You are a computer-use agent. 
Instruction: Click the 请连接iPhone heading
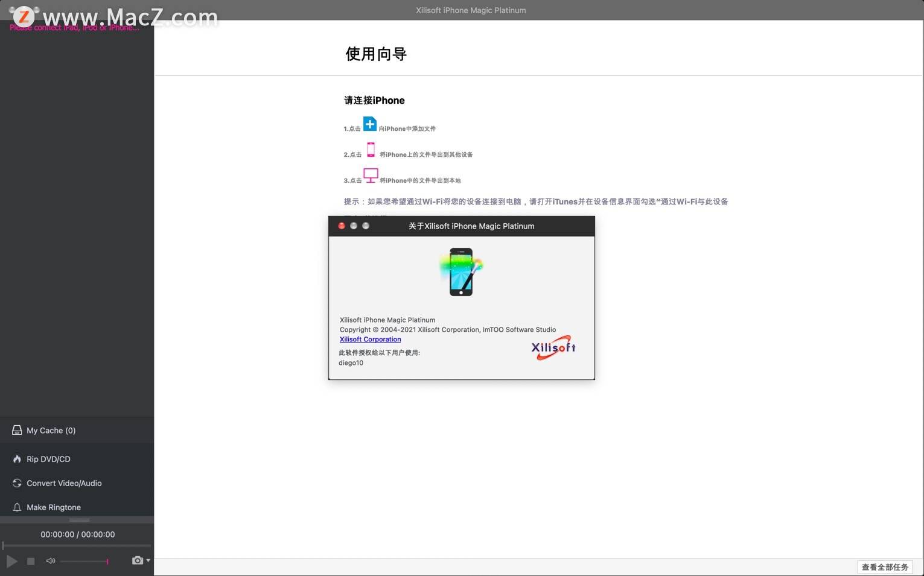click(x=374, y=100)
